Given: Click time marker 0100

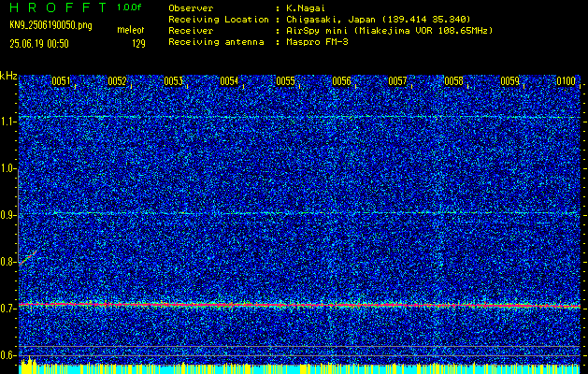Looking at the screenshot, I should [566, 81].
